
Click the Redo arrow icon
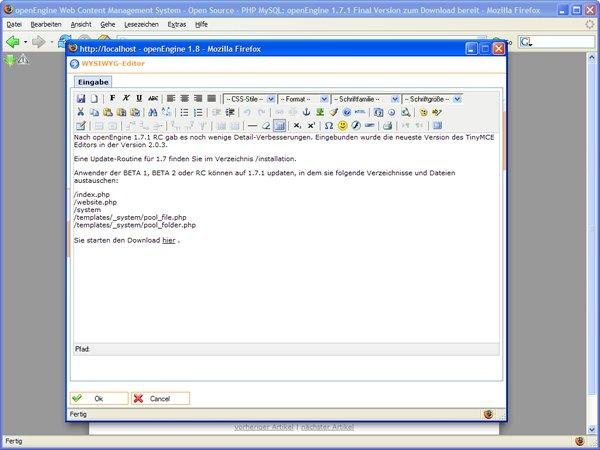[261, 112]
